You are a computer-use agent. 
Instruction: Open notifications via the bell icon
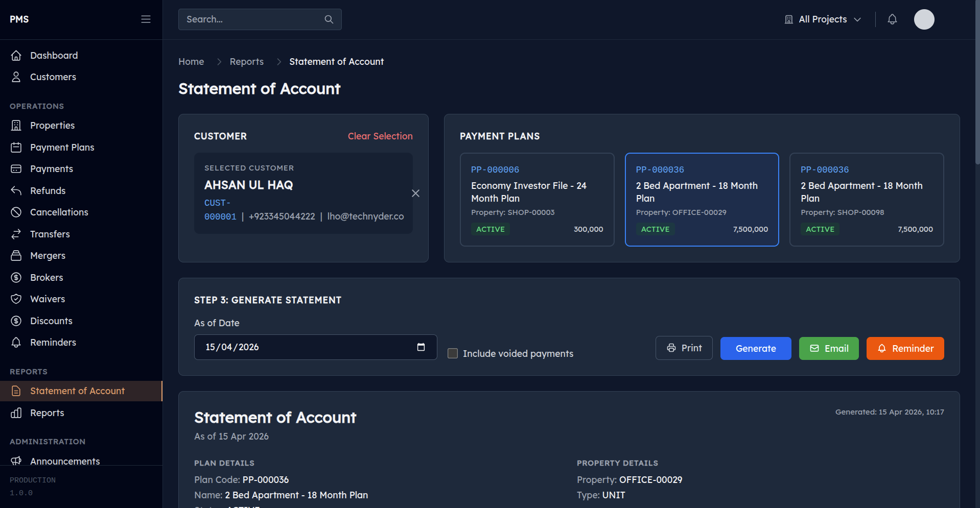pyautogui.click(x=892, y=19)
